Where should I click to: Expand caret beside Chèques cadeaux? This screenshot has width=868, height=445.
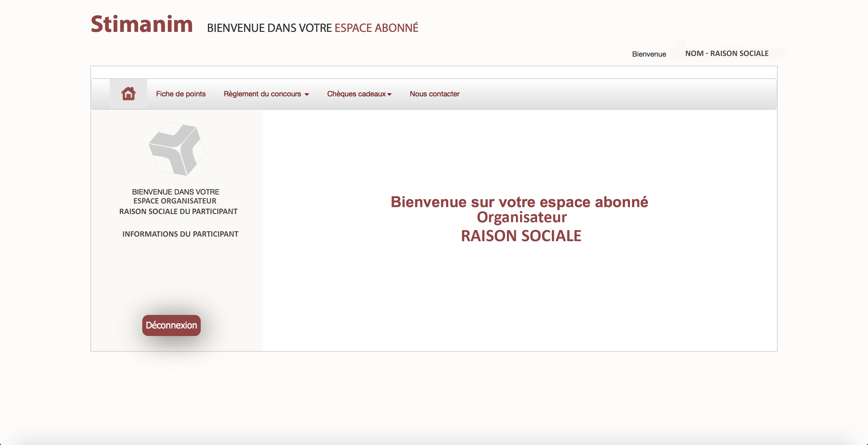tap(389, 95)
